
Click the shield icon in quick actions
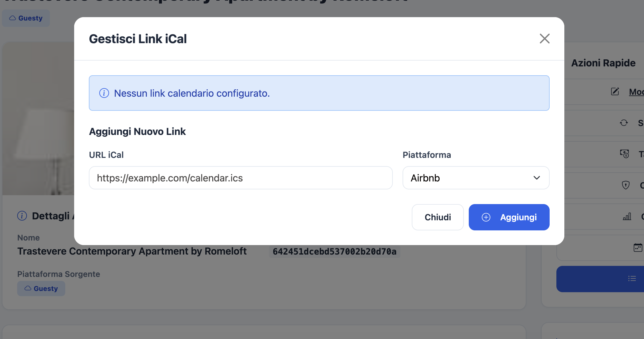coord(625,185)
